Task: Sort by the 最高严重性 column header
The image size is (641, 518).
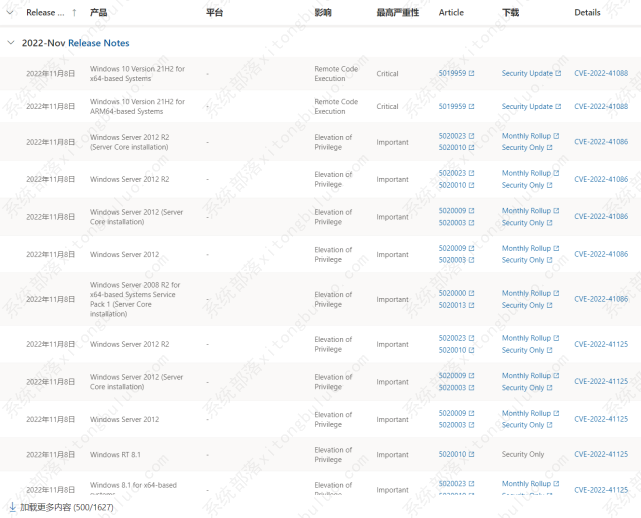Action: (x=397, y=13)
